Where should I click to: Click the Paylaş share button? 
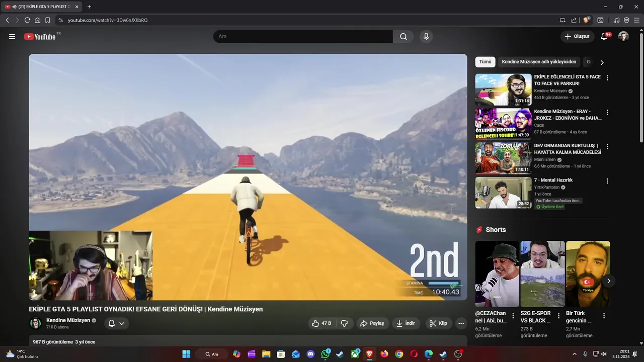[372, 323]
